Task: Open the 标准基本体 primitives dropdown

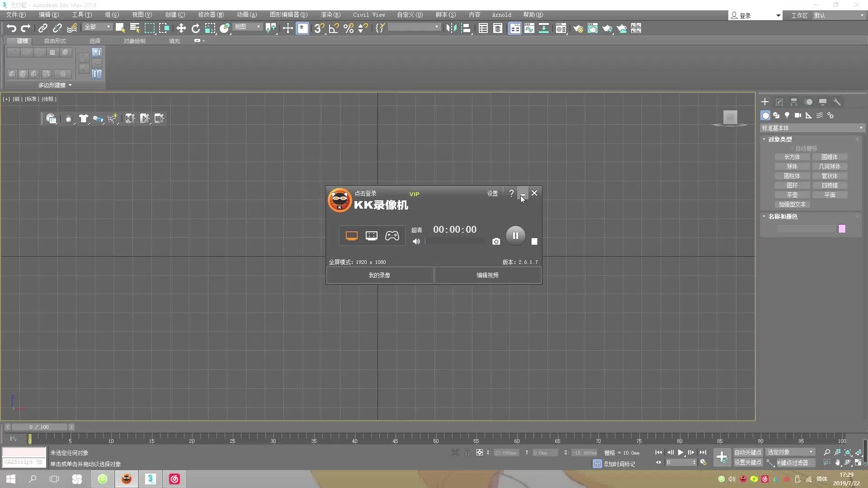Action: tap(812, 128)
